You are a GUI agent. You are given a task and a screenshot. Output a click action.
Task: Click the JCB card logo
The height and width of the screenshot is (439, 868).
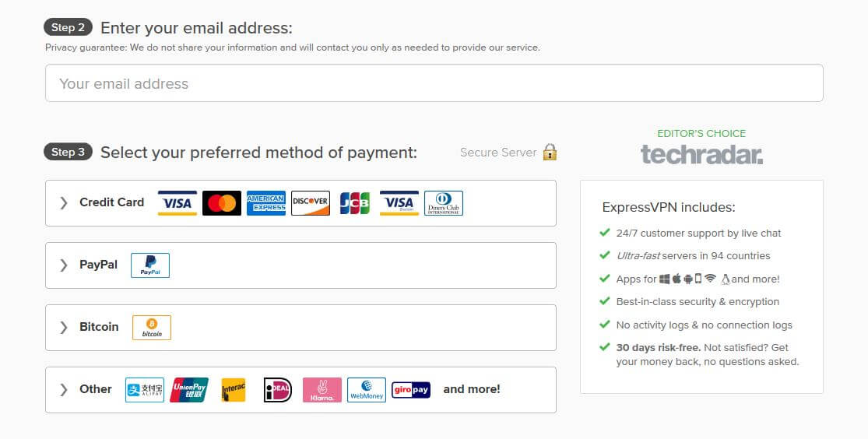coord(355,203)
